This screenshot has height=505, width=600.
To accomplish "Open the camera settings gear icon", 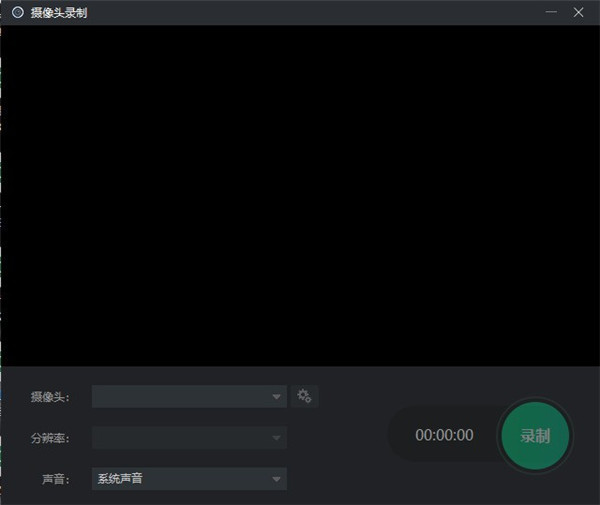I will tap(304, 397).
